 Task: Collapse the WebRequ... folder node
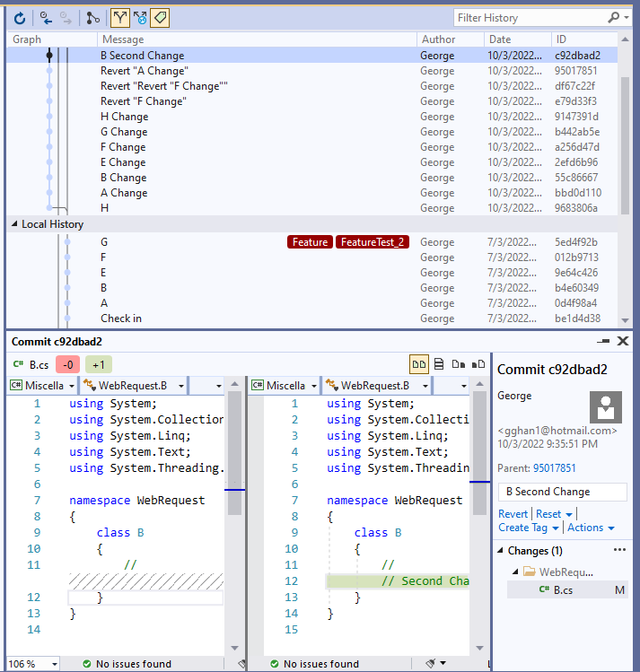coord(515,572)
